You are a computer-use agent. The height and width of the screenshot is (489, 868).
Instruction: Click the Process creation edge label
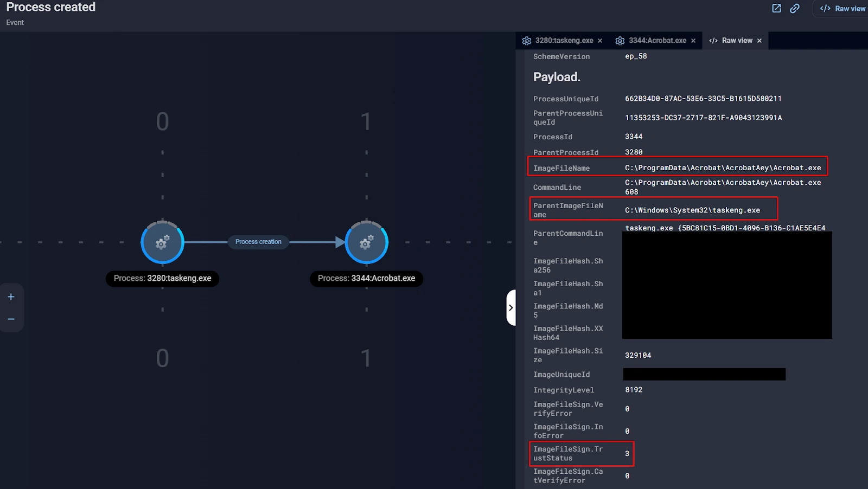258,242
